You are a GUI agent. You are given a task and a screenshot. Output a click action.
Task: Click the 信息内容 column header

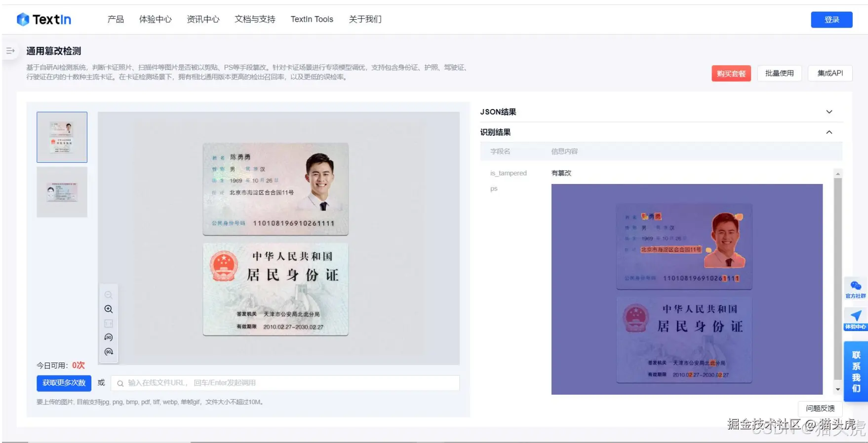[564, 151]
